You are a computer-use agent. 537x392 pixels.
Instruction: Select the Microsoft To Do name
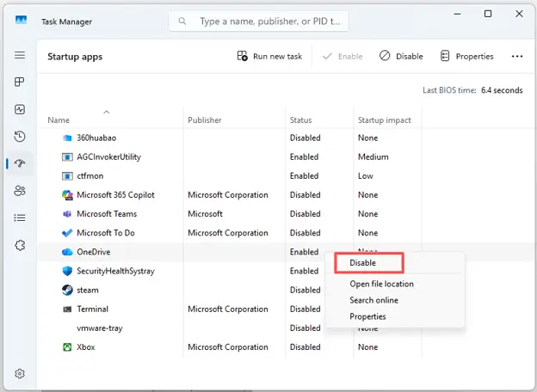pos(106,233)
